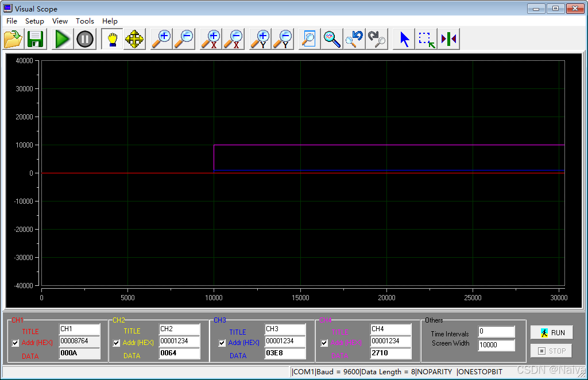Click the waveform auto-fit magnifier icon
This screenshot has height=380, width=588.
(x=332, y=39)
